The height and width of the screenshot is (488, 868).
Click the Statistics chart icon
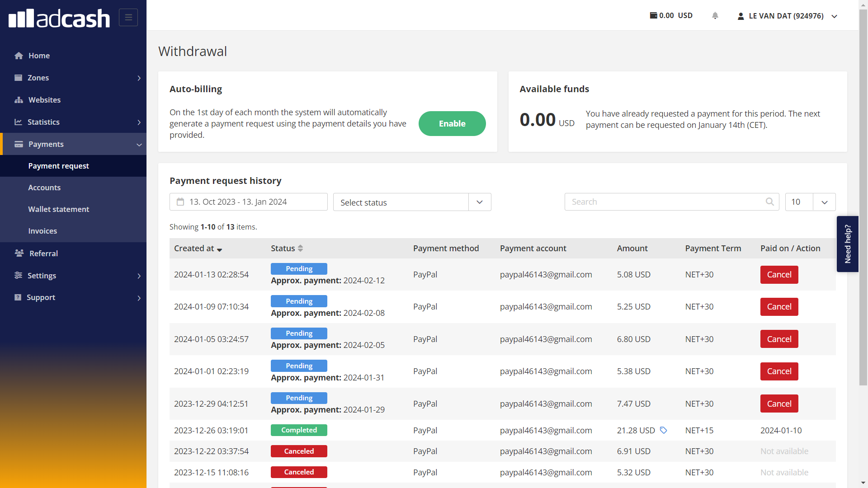point(18,122)
